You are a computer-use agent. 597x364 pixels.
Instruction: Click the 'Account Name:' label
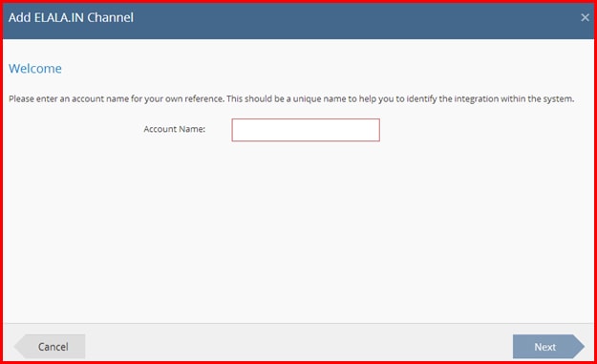(x=175, y=129)
